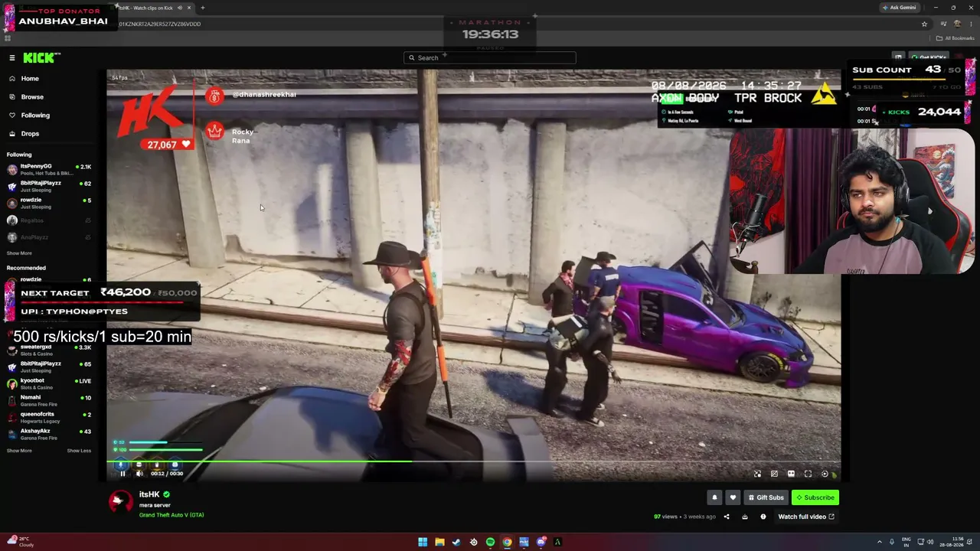Open the player settings gear
The height and width of the screenshot is (551, 980).
point(825,474)
